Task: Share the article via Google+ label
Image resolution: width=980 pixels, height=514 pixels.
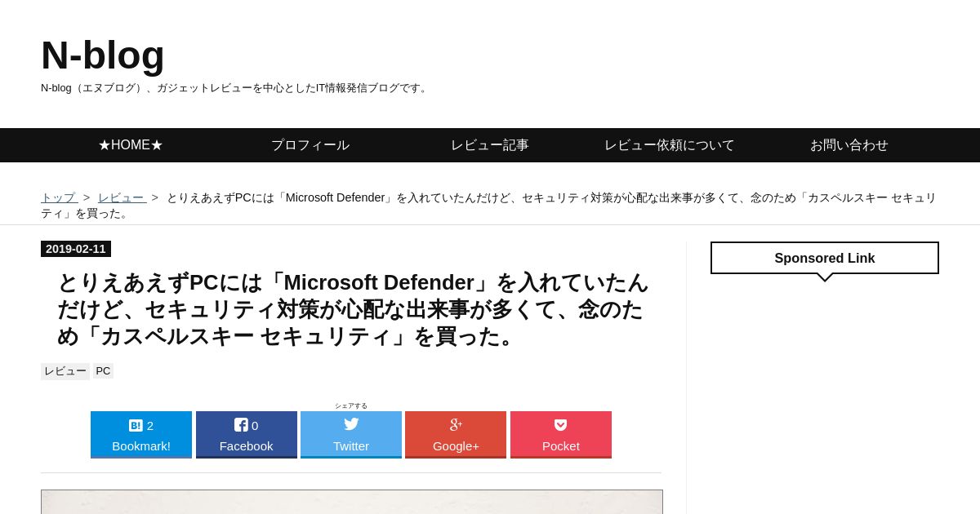Action: 456,446
